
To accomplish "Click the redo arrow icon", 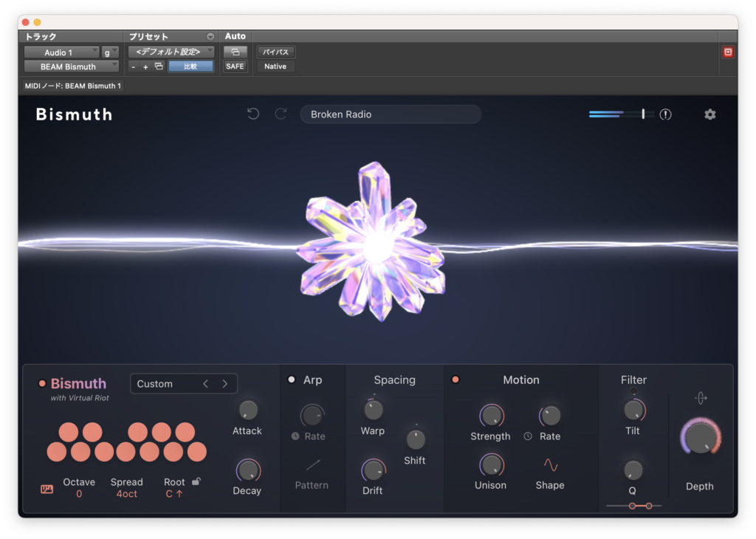I will pos(281,114).
